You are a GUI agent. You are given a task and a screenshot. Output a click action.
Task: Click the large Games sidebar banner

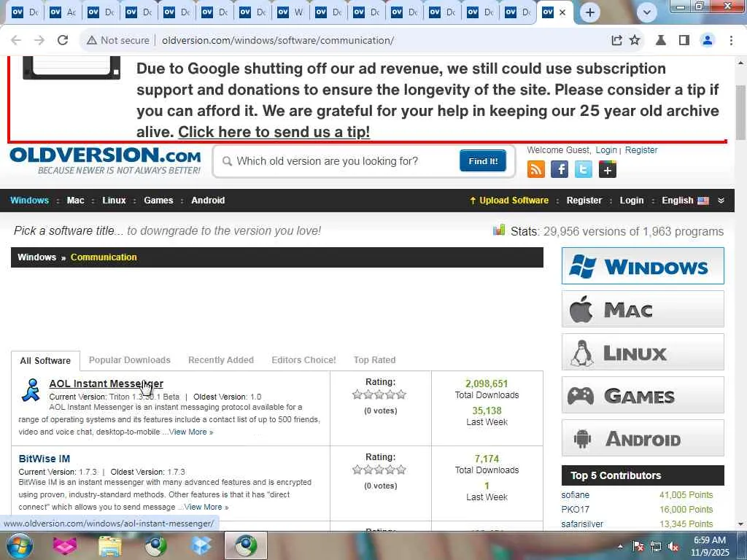pos(643,394)
